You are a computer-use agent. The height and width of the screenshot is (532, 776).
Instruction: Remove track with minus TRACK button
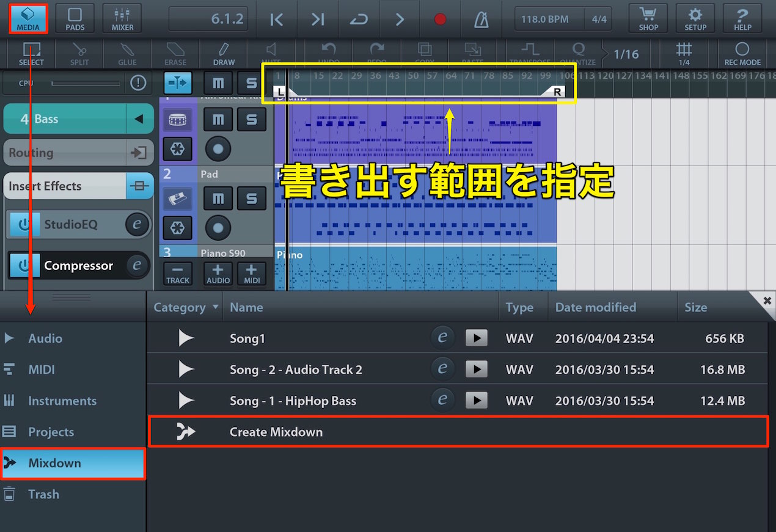pyautogui.click(x=178, y=273)
